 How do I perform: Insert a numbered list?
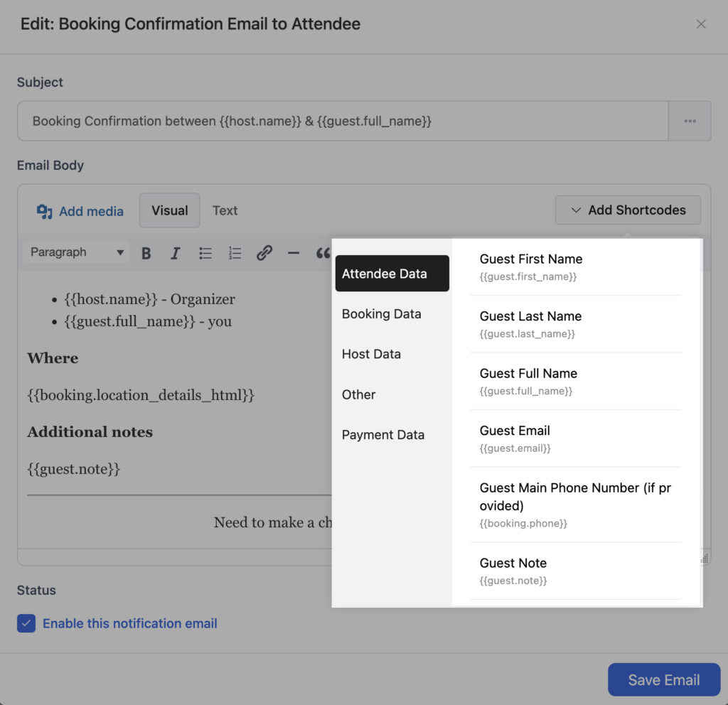point(235,252)
